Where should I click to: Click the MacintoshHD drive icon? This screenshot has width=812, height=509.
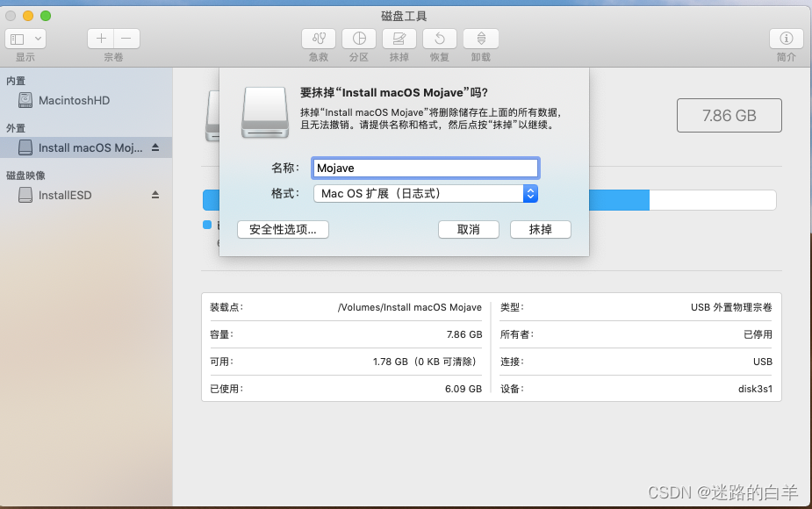point(25,100)
